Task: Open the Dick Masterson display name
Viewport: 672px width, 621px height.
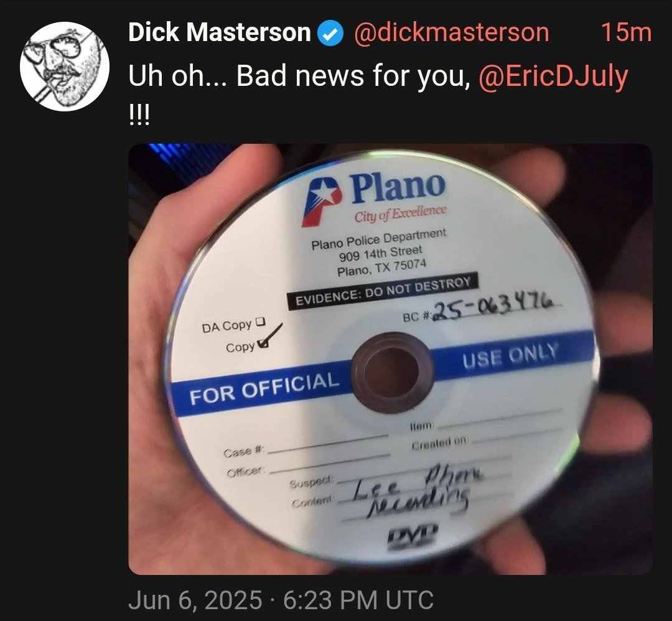Action: click(220, 32)
